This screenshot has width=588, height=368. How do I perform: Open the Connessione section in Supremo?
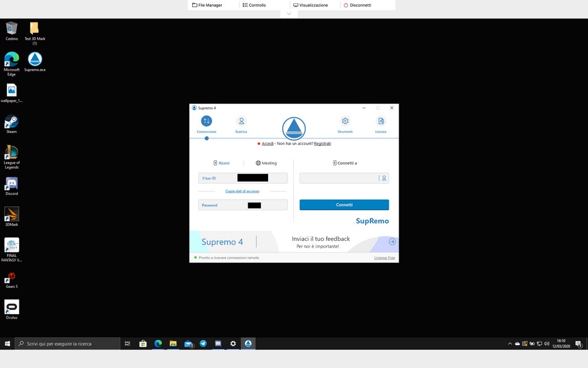[x=206, y=125]
